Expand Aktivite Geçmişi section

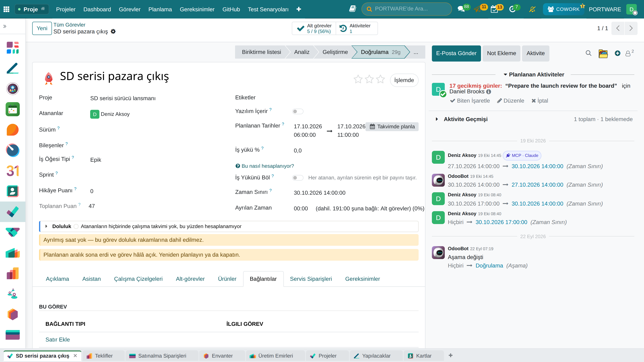[437, 119]
